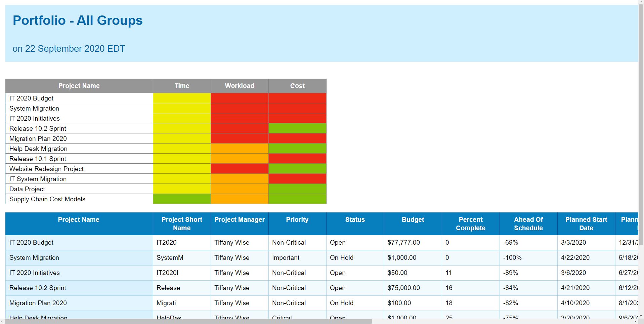Click the Budget column header
This screenshot has height=324, width=644.
point(413,224)
